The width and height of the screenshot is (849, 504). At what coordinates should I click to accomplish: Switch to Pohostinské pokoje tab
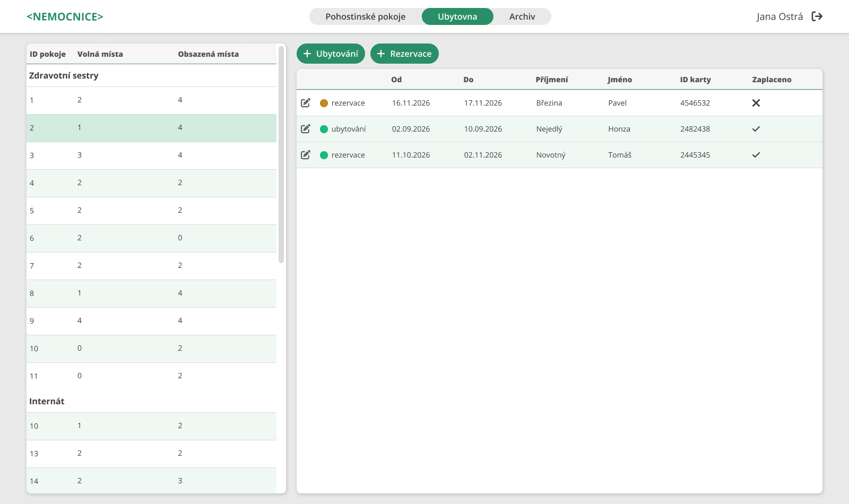click(366, 16)
